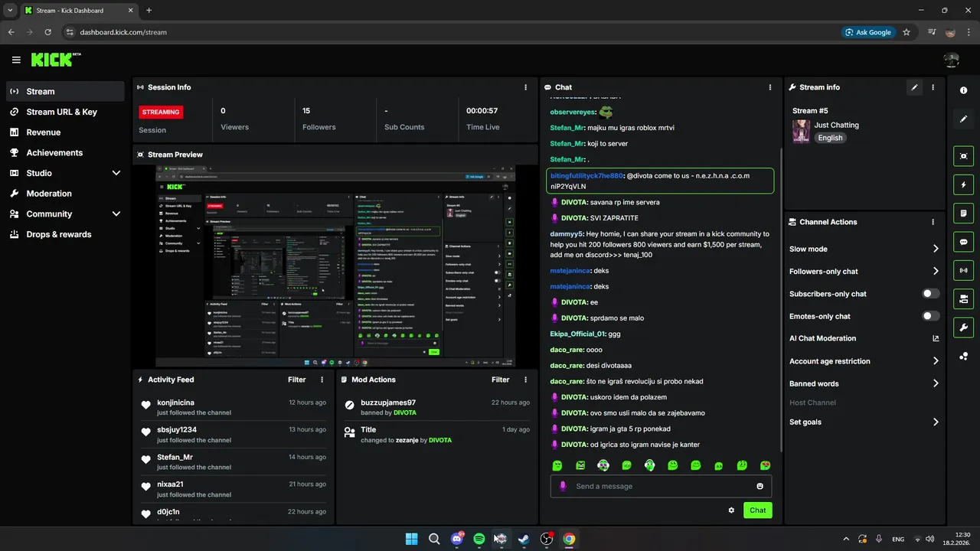Reload the page with browser refresh button

point(48,32)
